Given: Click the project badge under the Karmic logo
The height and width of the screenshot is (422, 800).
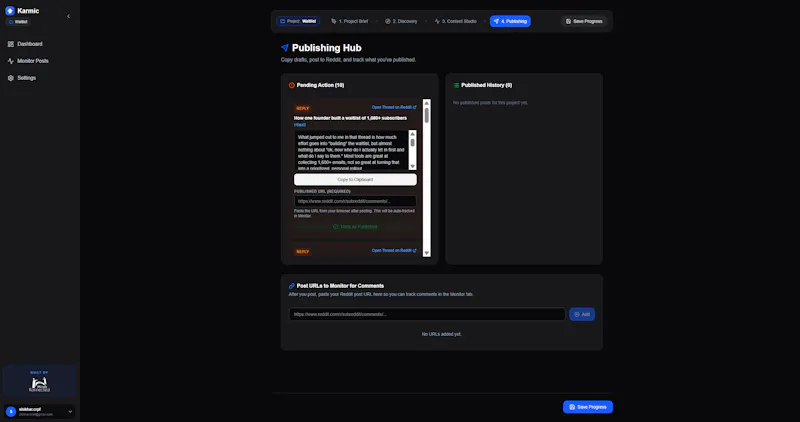Looking at the screenshot, I should click(18, 22).
